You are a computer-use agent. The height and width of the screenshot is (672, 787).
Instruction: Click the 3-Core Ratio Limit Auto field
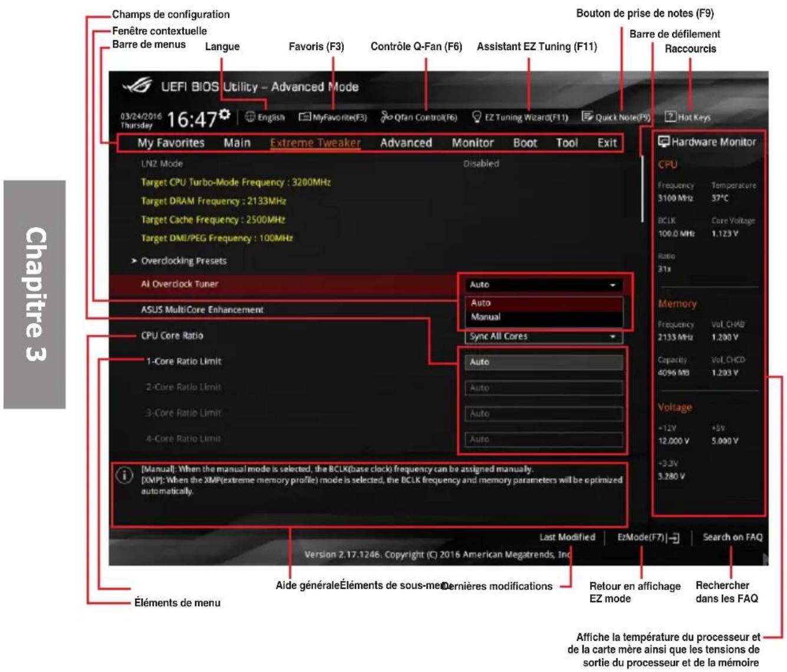click(x=544, y=414)
